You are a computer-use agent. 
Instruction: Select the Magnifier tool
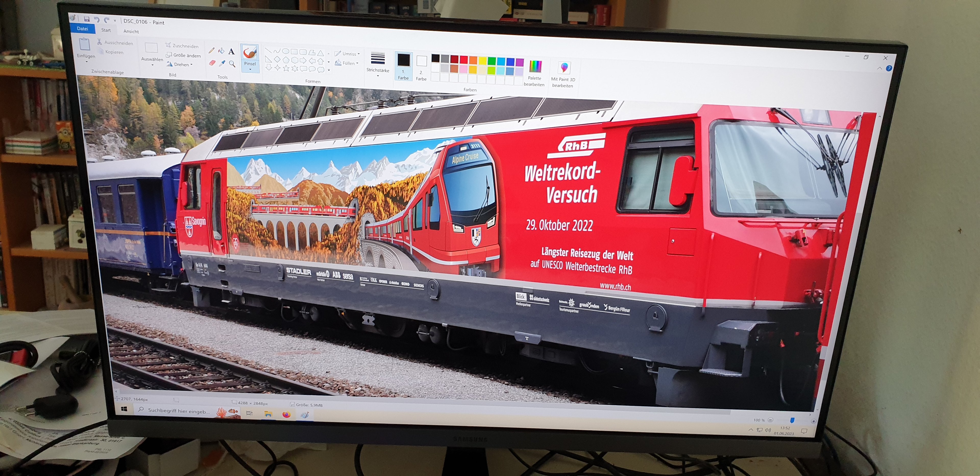tap(232, 64)
